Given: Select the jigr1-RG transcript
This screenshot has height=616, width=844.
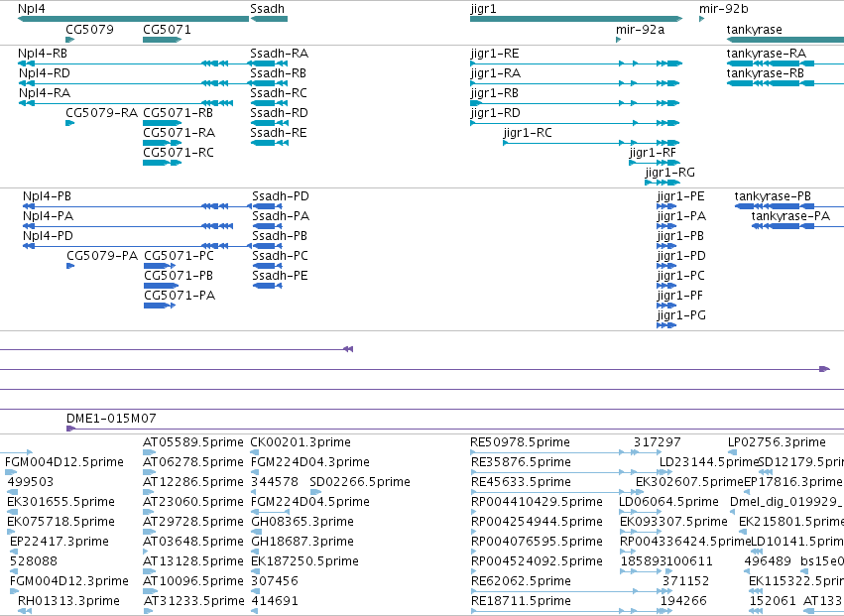Looking at the screenshot, I should click(x=663, y=184).
